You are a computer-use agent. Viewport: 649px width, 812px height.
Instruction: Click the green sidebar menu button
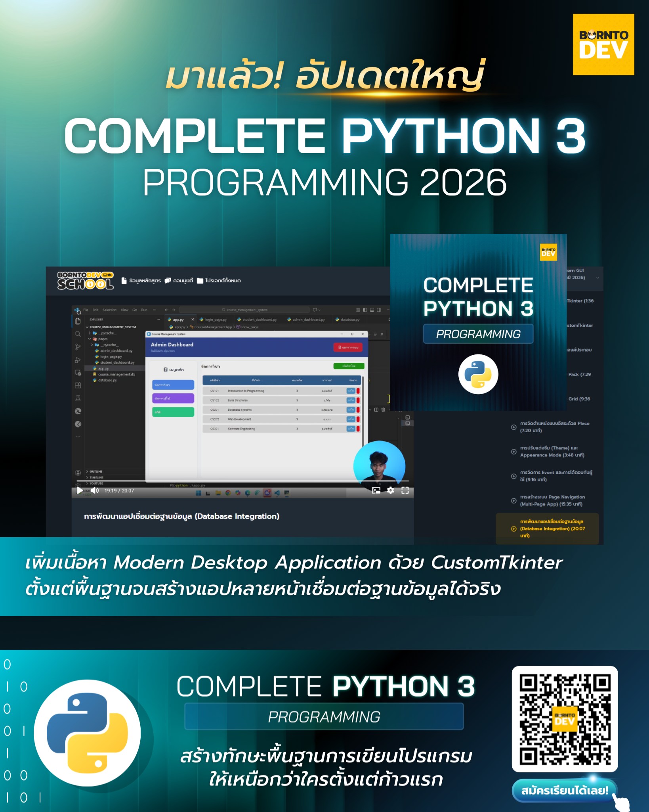pos(173,412)
